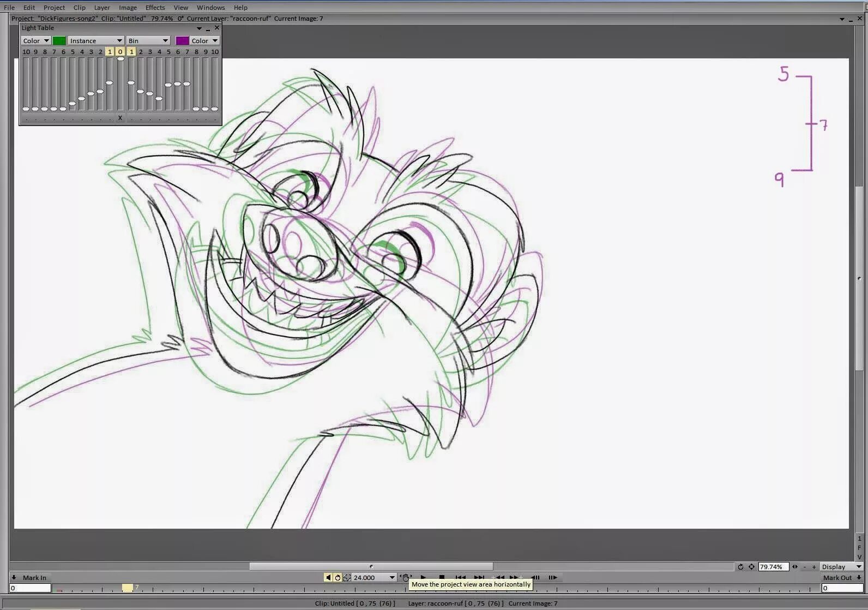868x610 pixels.
Task: Click the reset view rotation icon
Action: pyautogui.click(x=740, y=567)
